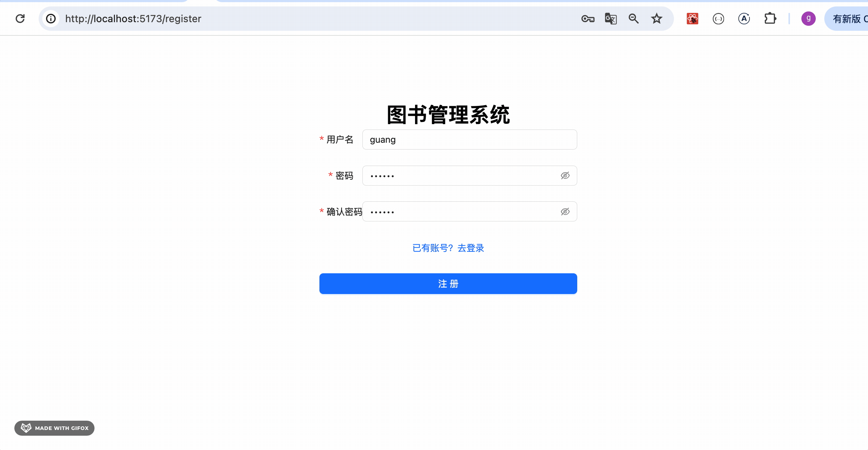This screenshot has height=450, width=868.
Task: Click the curly-braces circle extension icon
Action: pos(718,19)
